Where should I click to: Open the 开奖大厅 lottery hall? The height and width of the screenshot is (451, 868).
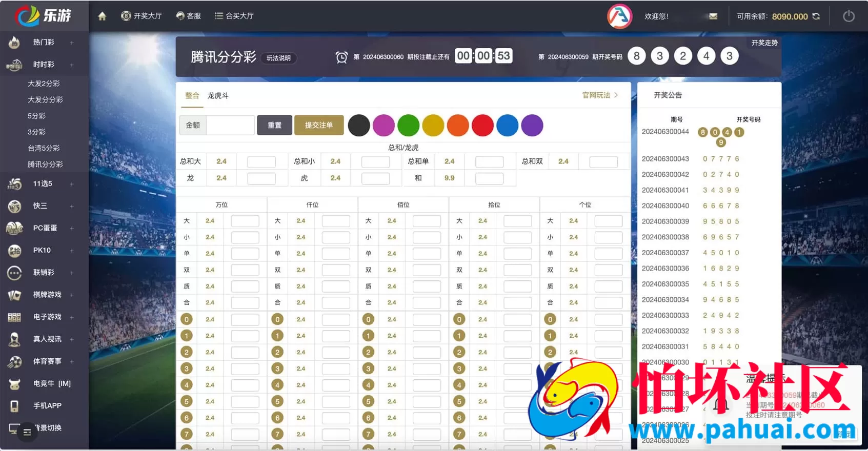(141, 16)
